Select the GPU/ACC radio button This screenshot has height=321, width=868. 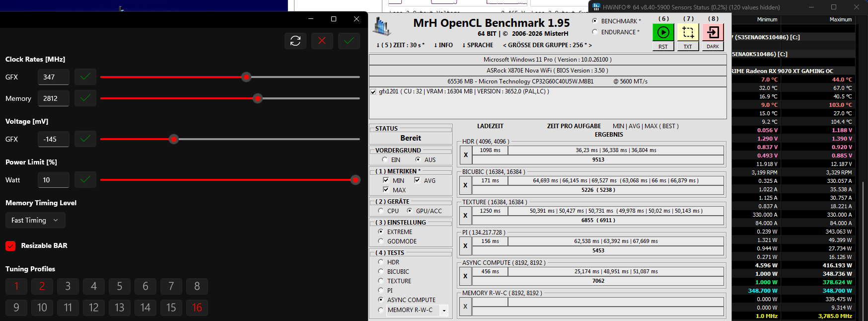pyautogui.click(x=410, y=211)
